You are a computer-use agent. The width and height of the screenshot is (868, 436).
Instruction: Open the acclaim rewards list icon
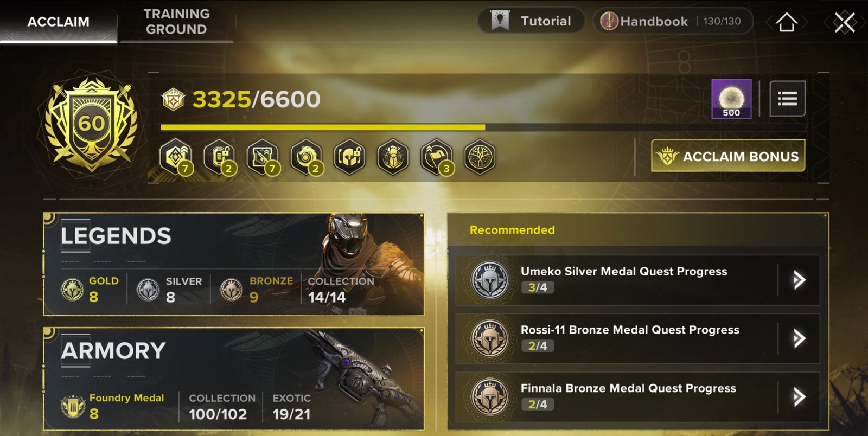tap(787, 99)
